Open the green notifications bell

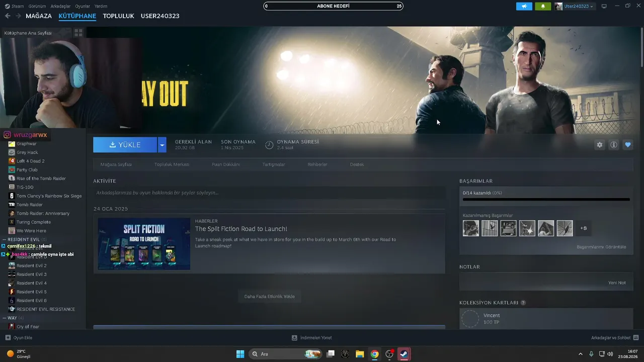(543, 6)
